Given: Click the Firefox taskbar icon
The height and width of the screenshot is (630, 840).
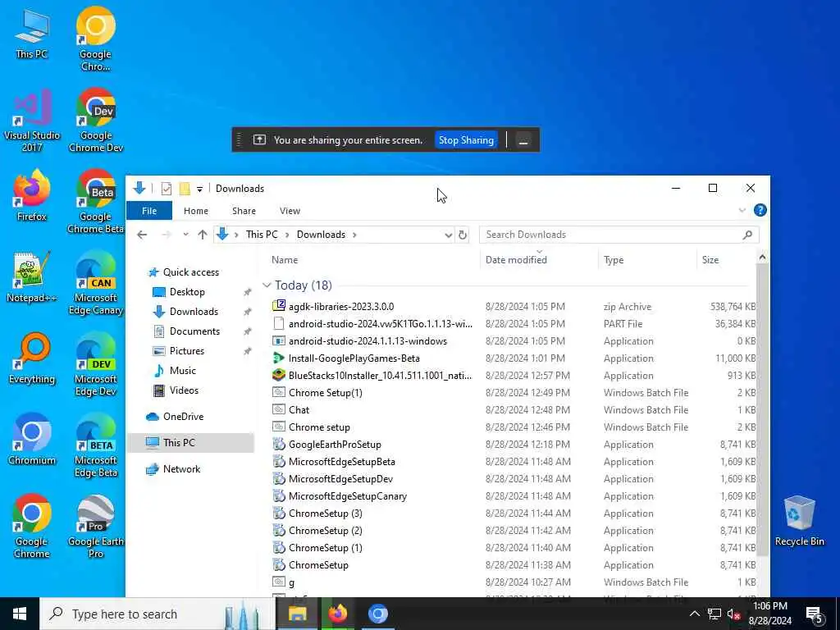Looking at the screenshot, I should [337, 614].
